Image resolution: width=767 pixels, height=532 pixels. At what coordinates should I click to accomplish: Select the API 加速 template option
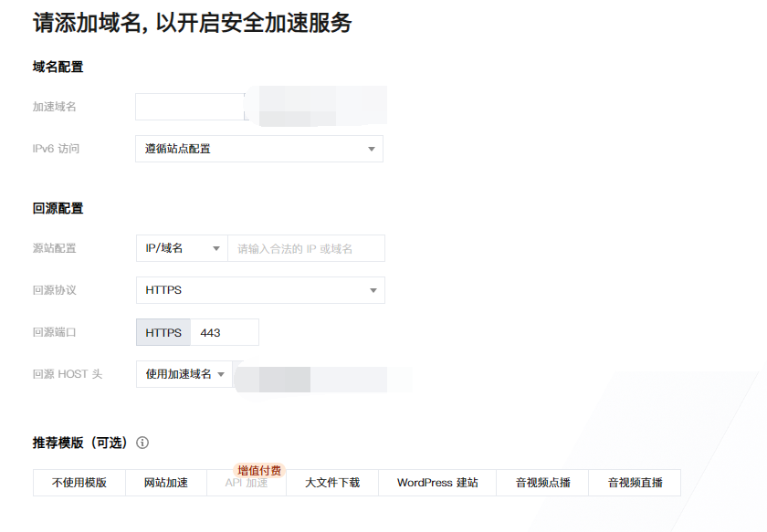247,483
